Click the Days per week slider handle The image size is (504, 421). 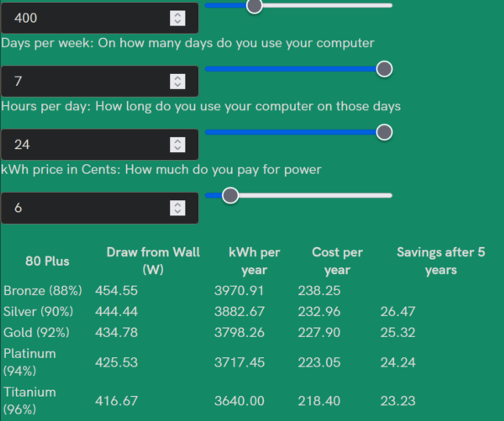coord(384,69)
